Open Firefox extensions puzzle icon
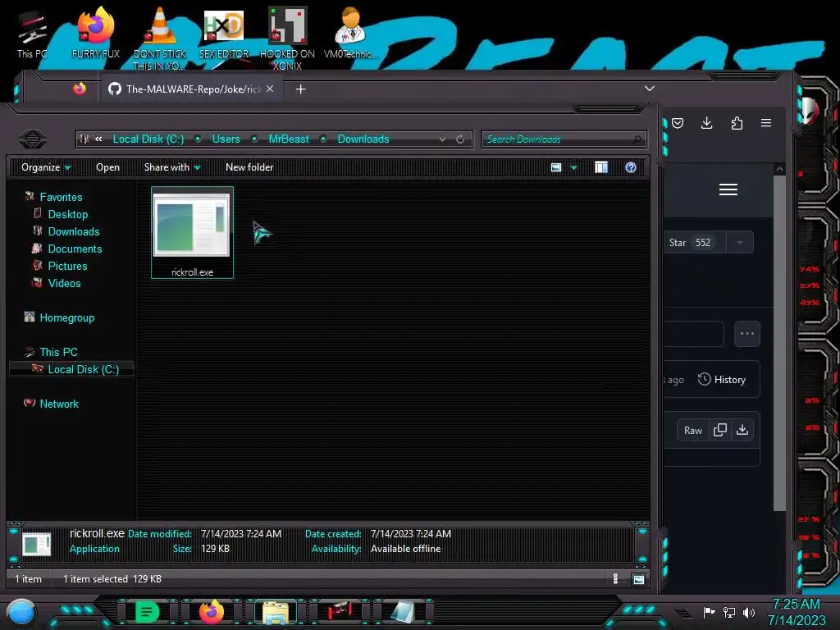Viewport: 840px width, 630px height. click(x=737, y=123)
